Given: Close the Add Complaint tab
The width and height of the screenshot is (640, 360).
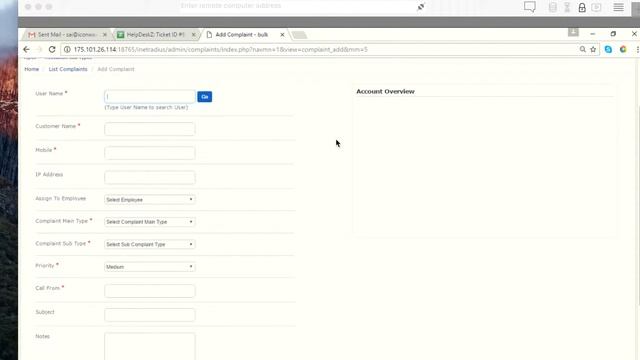Looking at the screenshot, I should 282,35.
